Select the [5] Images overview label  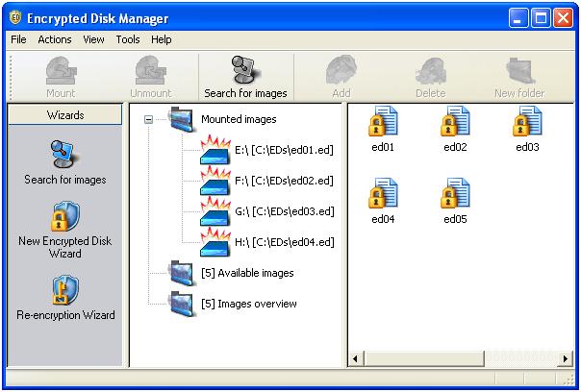[x=249, y=304]
